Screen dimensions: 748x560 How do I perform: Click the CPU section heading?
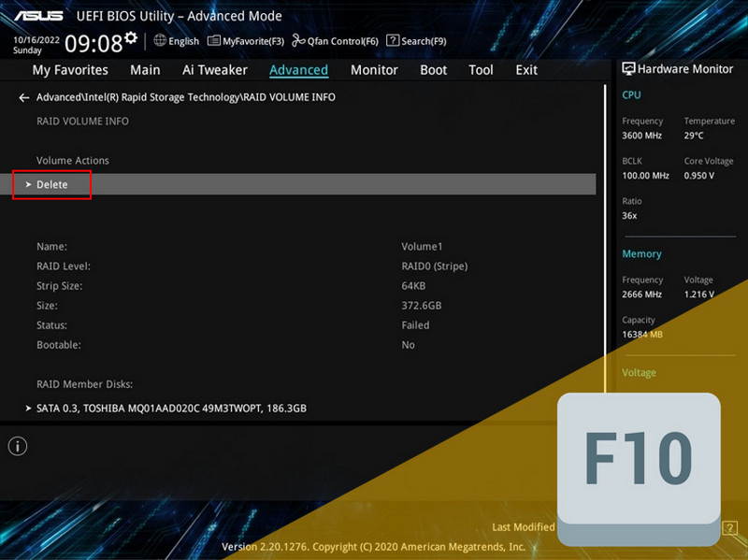click(631, 95)
